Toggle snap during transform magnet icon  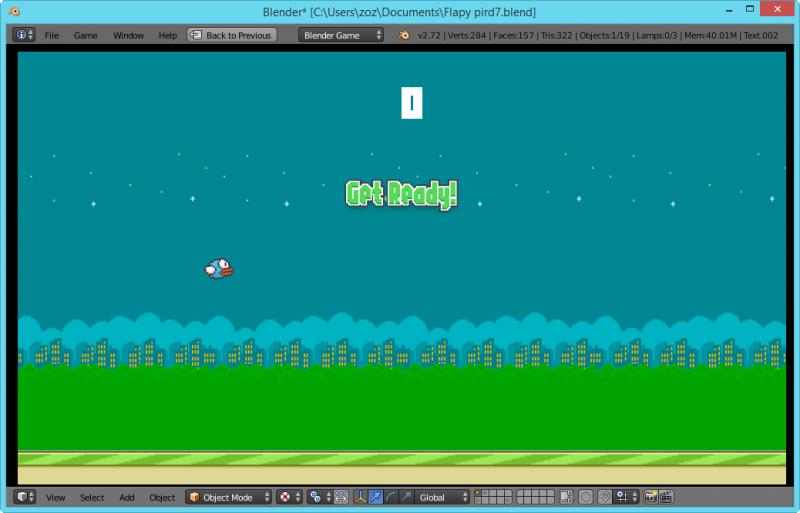pos(605,497)
